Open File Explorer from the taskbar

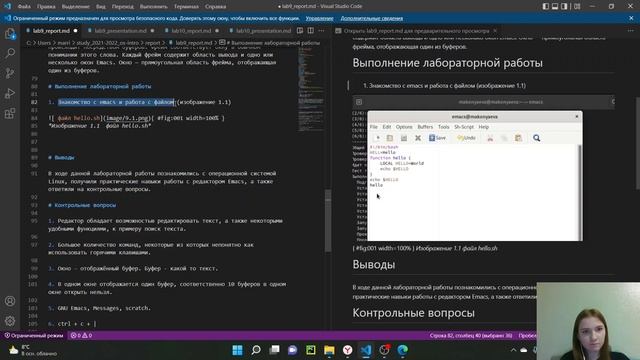pos(329,350)
